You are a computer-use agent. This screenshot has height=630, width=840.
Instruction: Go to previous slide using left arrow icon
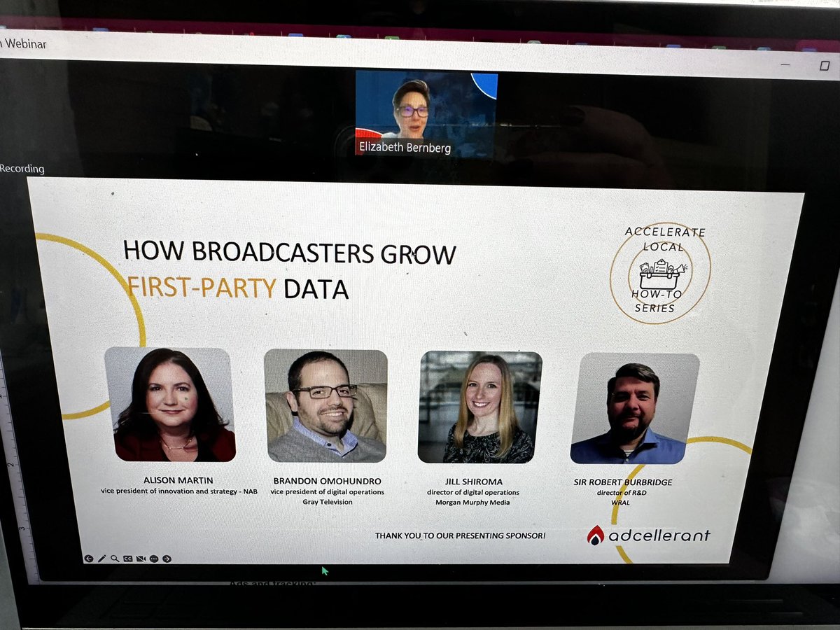click(x=89, y=558)
